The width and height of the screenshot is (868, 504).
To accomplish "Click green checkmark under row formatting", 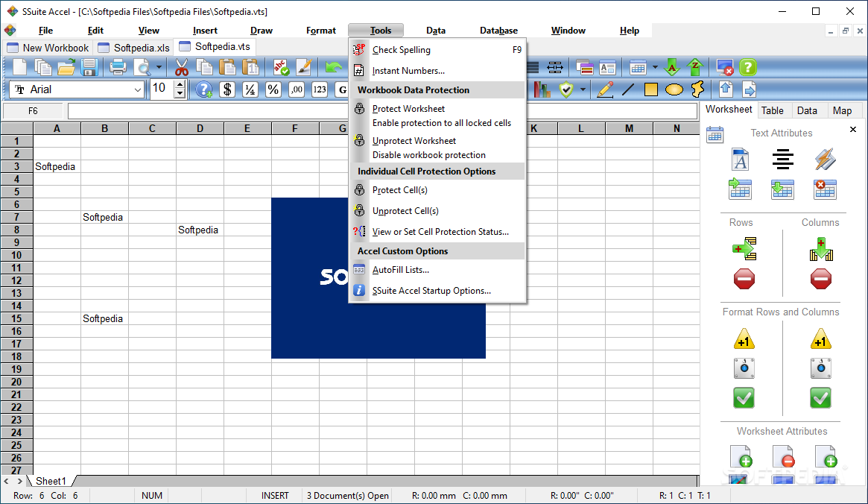I will [x=744, y=397].
